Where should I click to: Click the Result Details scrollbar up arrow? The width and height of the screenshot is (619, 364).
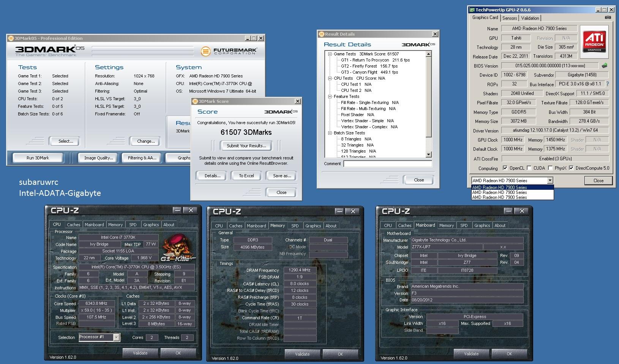(429, 54)
